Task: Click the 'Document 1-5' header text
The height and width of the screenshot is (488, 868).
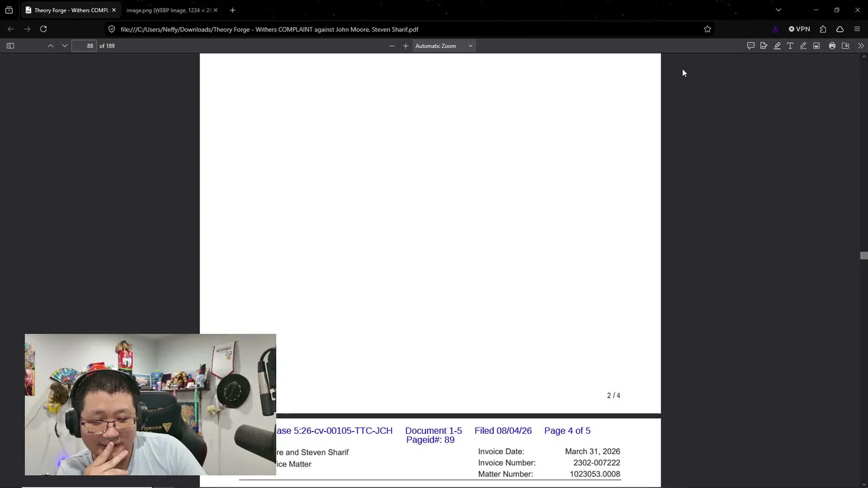Action: 433,430
